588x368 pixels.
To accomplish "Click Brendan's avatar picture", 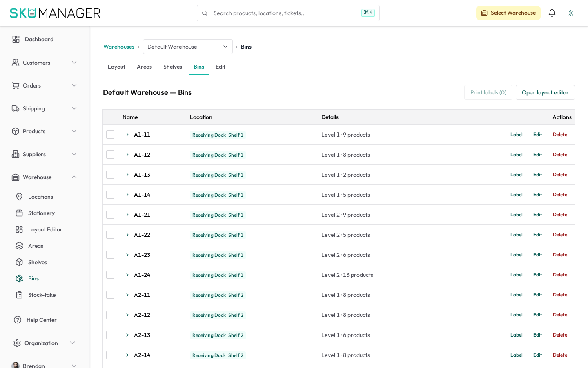I will pyautogui.click(x=16, y=365).
